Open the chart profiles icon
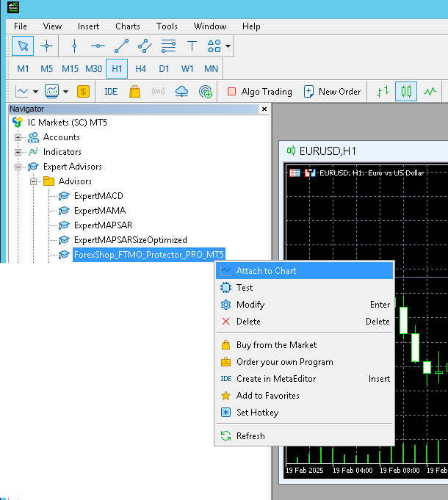Viewport: 448px width, 500px height. click(x=51, y=92)
